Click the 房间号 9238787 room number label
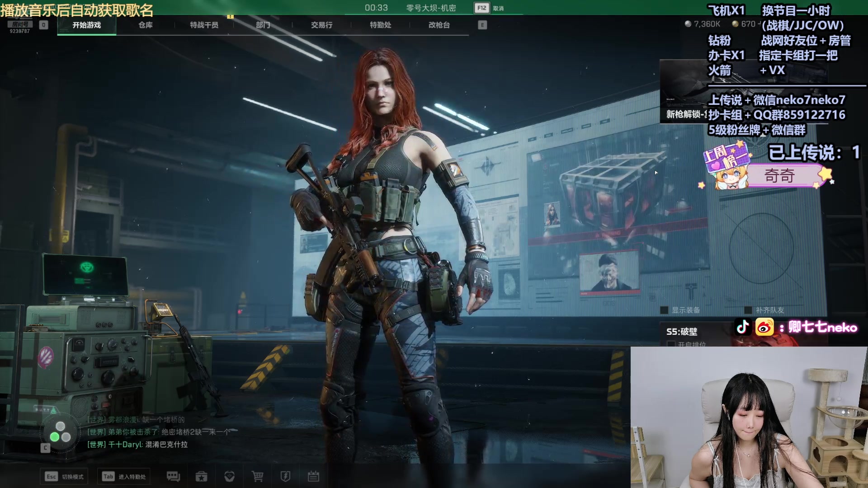Image resolution: width=868 pixels, height=488 pixels. click(x=20, y=27)
